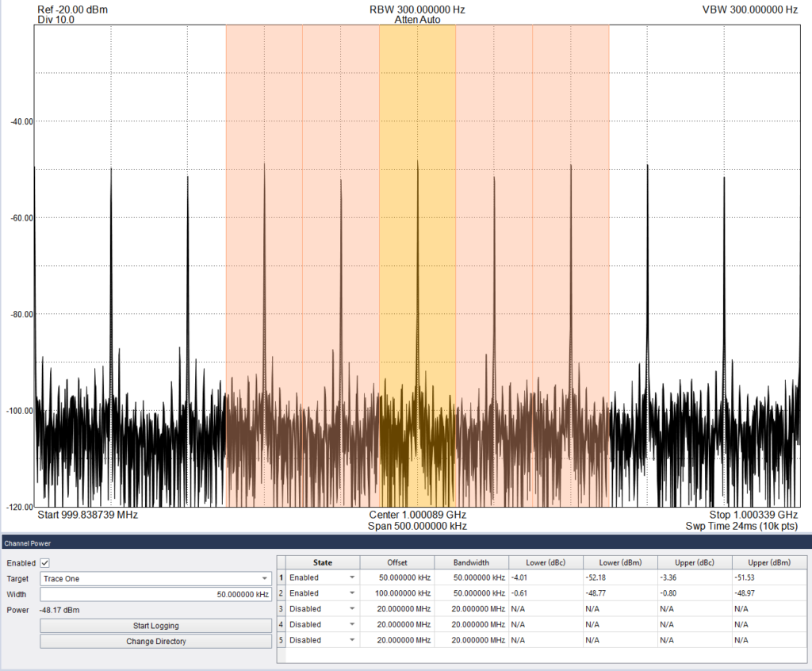Click the Start Logging button
Screen dimensions: 812x671
pos(155,625)
